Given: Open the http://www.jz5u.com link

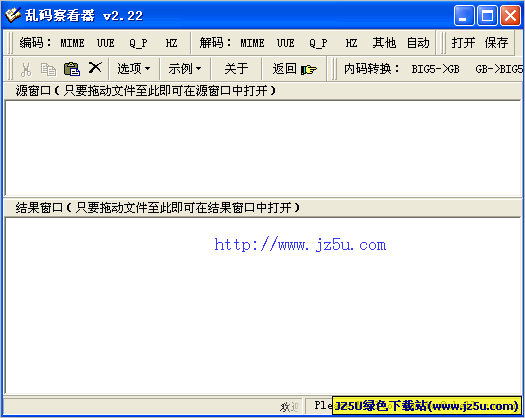Looking at the screenshot, I should [x=300, y=245].
